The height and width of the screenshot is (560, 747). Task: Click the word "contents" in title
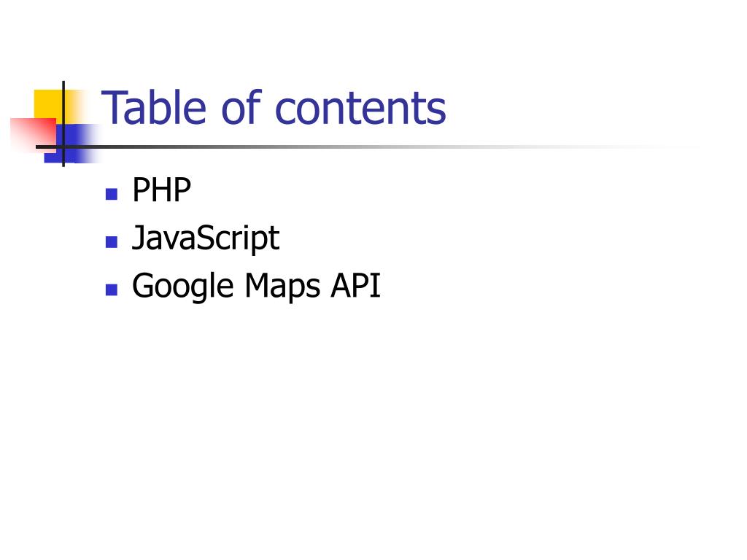[x=360, y=109]
